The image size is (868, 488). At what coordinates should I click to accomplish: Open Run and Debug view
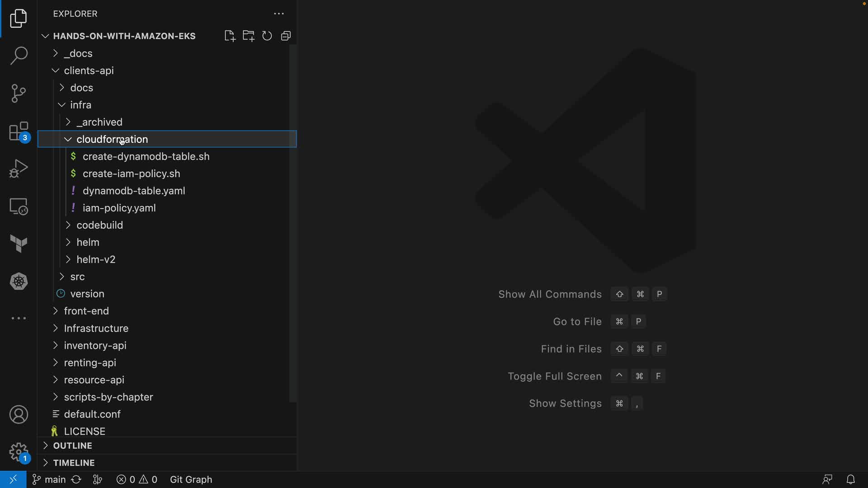pyautogui.click(x=19, y=169)
